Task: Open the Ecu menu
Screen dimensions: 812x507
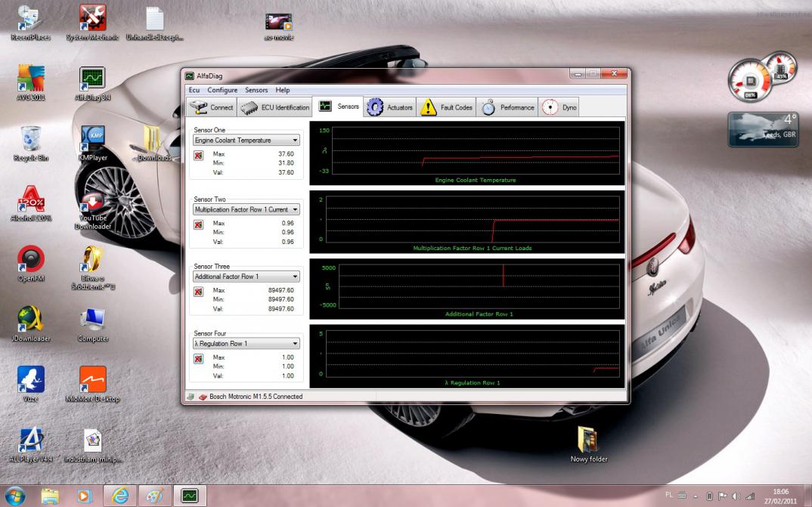Action: pos(194,90)
